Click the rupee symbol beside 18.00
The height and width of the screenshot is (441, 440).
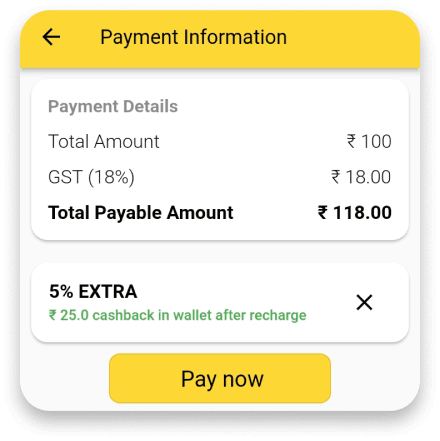(336, 177)
